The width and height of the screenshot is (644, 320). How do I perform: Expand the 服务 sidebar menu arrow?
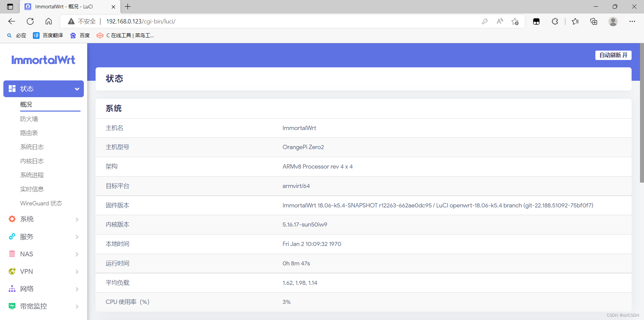(x=77, y=237)
